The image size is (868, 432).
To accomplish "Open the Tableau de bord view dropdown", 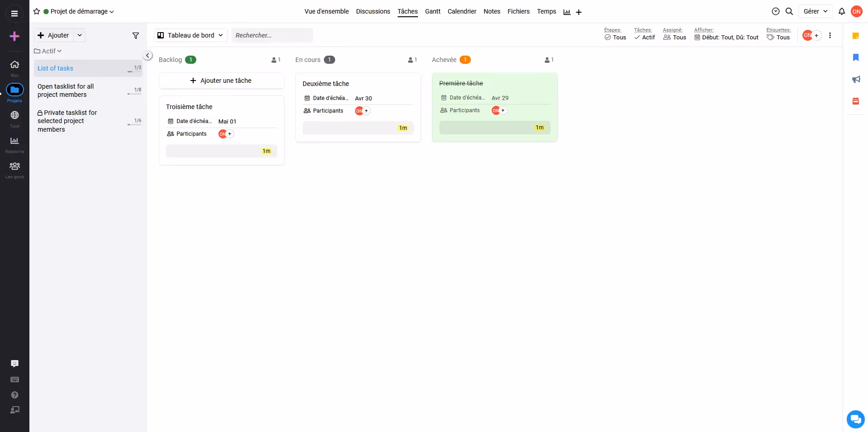I will 190,35.
